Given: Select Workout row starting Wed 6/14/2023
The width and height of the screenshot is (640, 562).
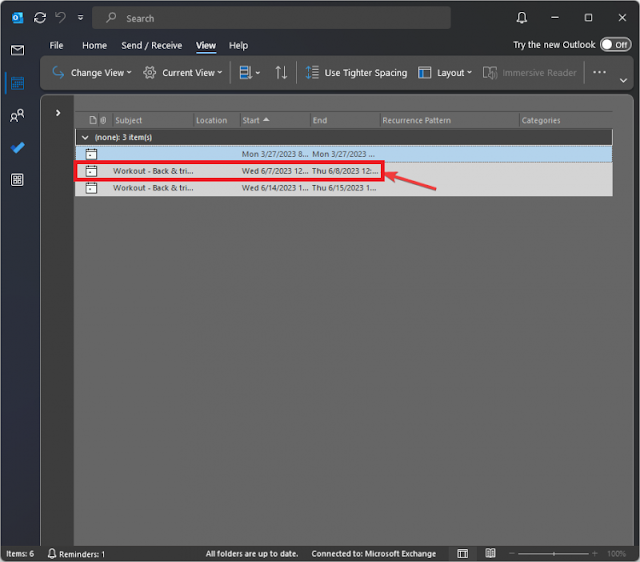Looking at the screenshot, I should (x=344, y=188).
